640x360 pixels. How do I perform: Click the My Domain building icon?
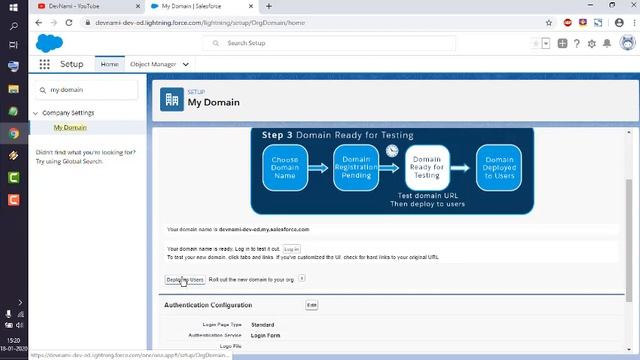pyautogui.click(x=172, y=99)
